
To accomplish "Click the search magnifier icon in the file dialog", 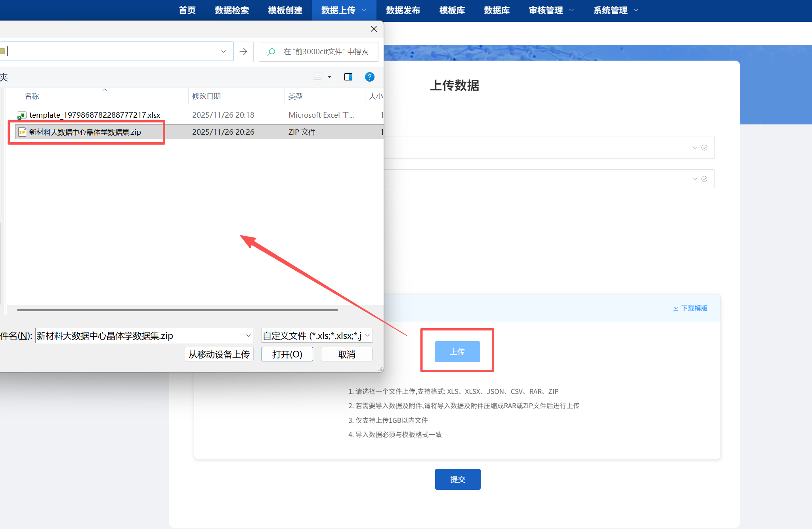I will (x=271, y=52).
